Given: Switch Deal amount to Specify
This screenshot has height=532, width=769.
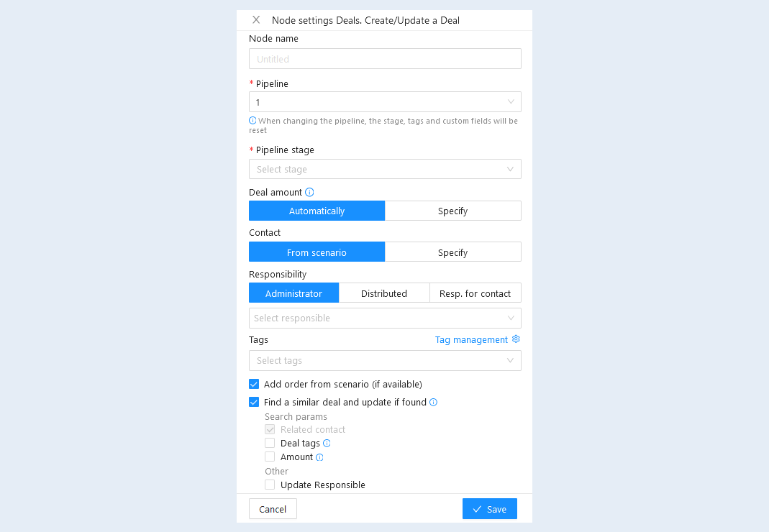Looking at the screenshot, I should (453, 211).
